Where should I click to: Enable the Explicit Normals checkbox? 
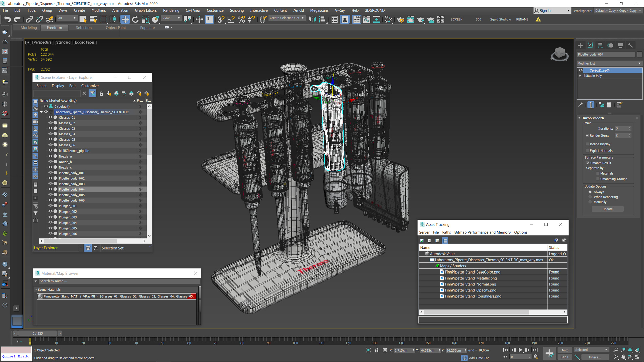pyautogui.click(x=587, y=151)
